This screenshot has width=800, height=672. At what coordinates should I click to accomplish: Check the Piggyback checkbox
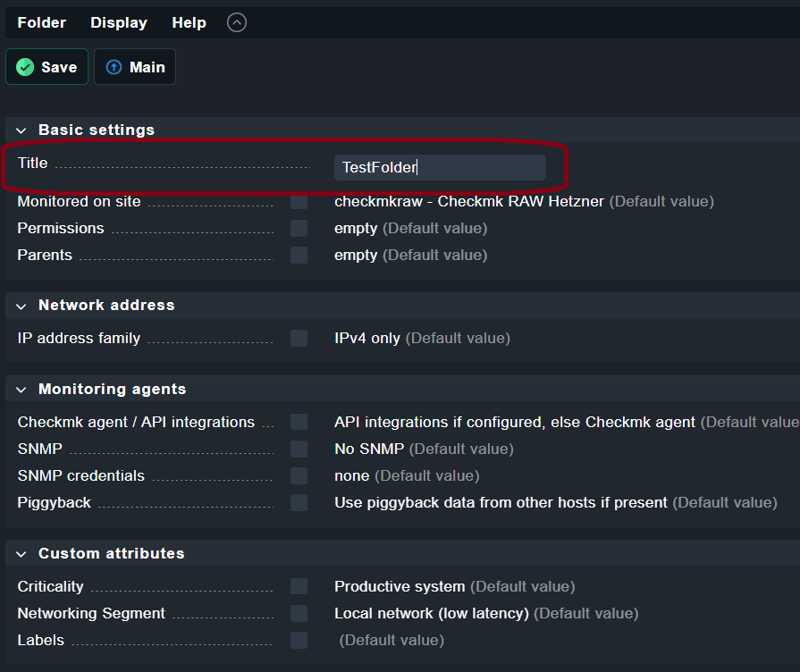299,502
